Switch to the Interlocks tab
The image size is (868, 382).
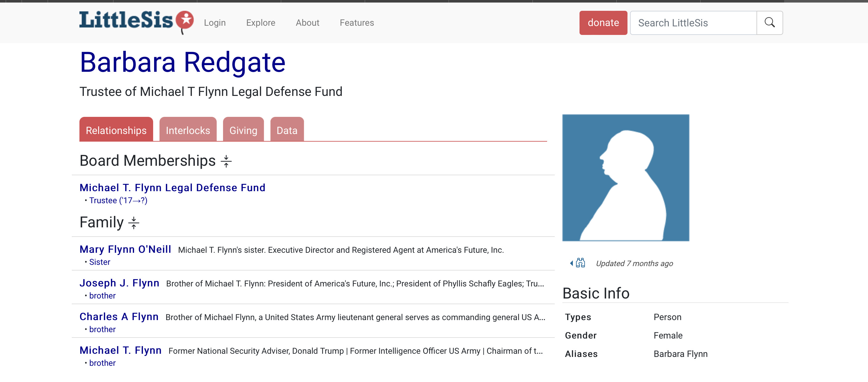pyautogui.click(x=188, y=130)
